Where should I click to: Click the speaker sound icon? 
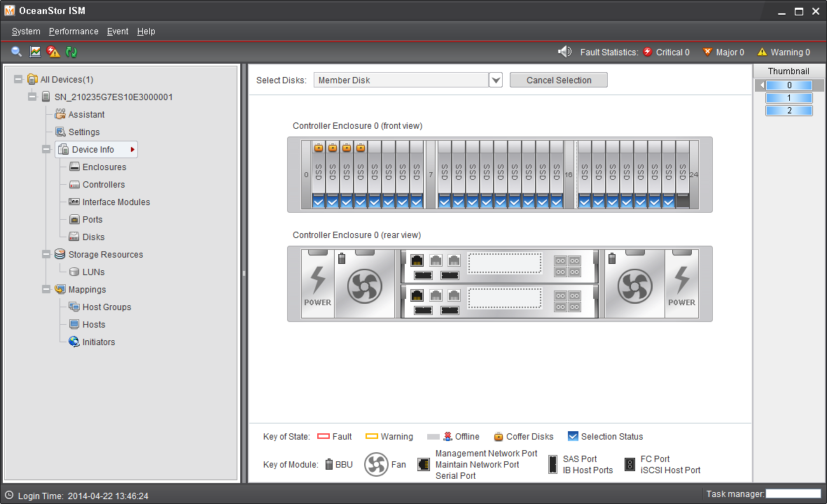pyautogui.click(x=565, y=52)
